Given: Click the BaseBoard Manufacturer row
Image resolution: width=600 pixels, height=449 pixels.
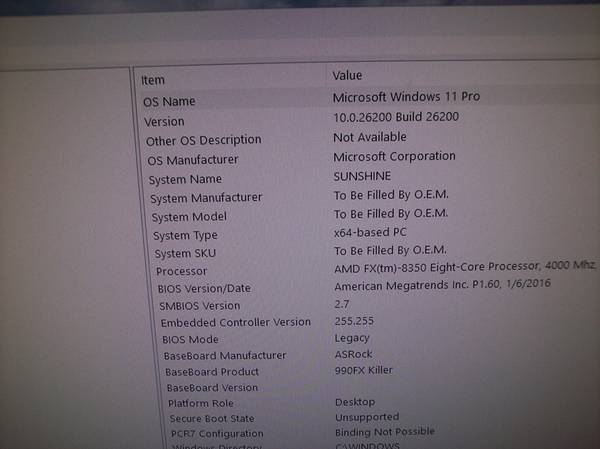Looking at the screenshot, I should (225, 356).
